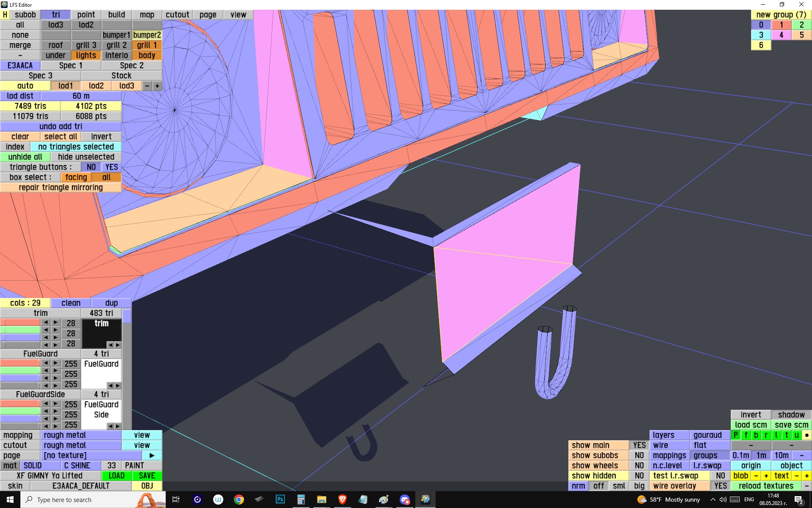The height and width of the screenshot is (508, 812).
Task: Toggle show main YES button
Action: click(639, 445)
